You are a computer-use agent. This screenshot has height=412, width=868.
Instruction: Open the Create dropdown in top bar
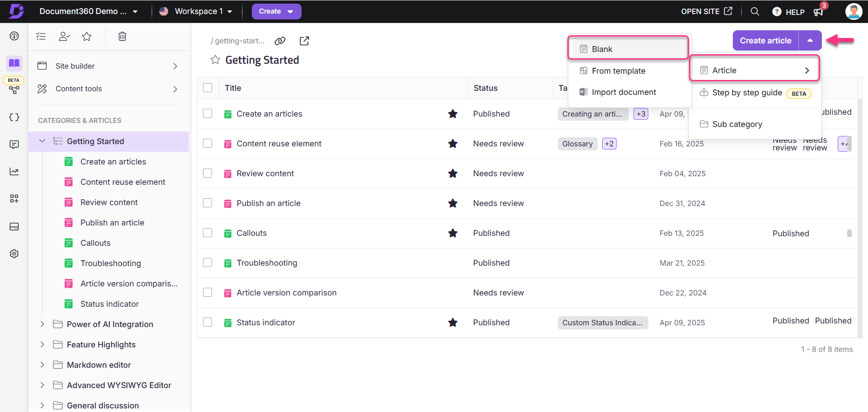click(x=276, y=11)
